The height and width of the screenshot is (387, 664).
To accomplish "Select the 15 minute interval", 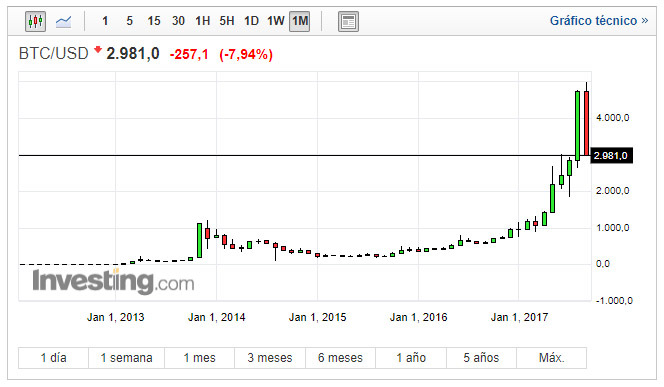I will tap(154, 21).
